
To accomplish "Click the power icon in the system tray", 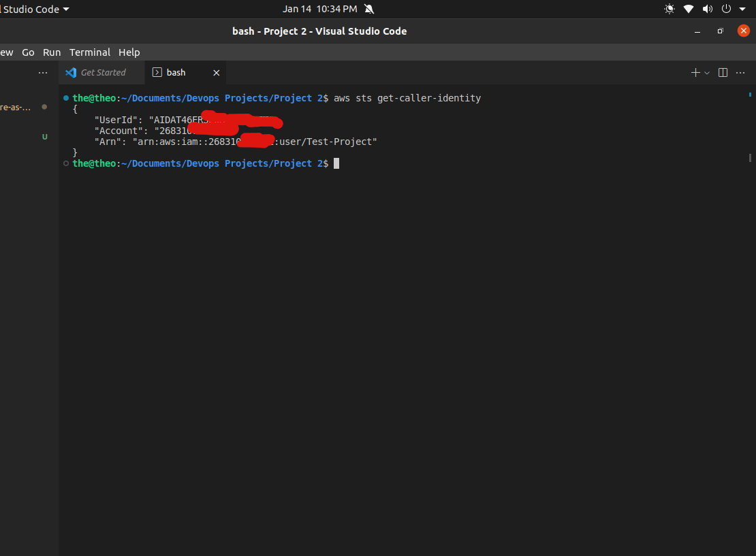I will 726,9.
